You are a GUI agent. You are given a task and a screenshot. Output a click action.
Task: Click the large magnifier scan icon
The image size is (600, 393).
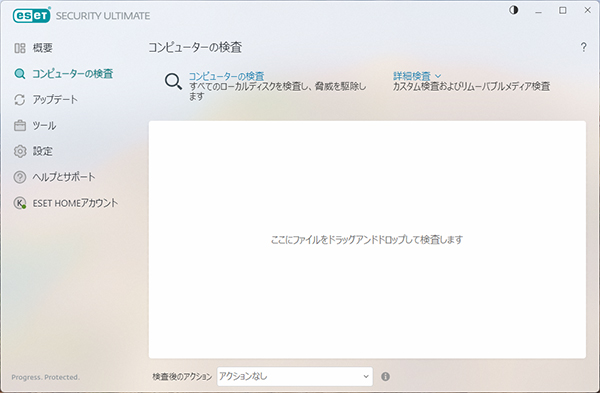[x=173, y=82]
